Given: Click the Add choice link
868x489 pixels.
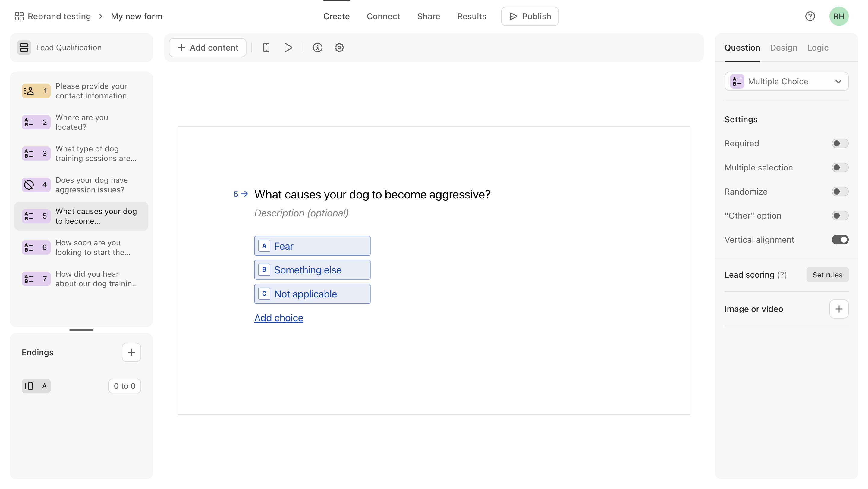Looking at the screenshot, I should [279, 318].
